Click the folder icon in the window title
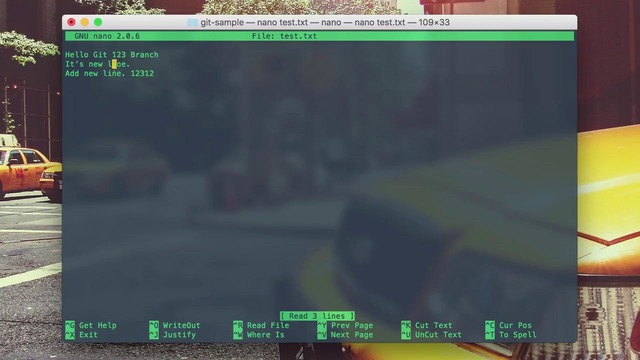Image resolution: width=640 pixels, height=360 pixels. pos(192,22)
